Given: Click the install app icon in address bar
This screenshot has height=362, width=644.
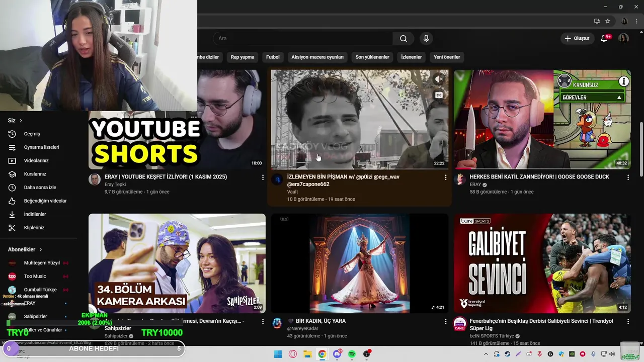Looking at the screenshot, I should pyautogui.click(x=597, y=21).
